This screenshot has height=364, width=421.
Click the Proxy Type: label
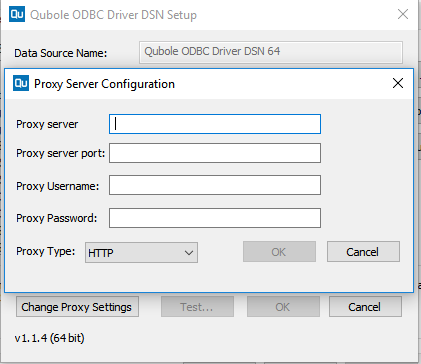(x=46, y=251)
